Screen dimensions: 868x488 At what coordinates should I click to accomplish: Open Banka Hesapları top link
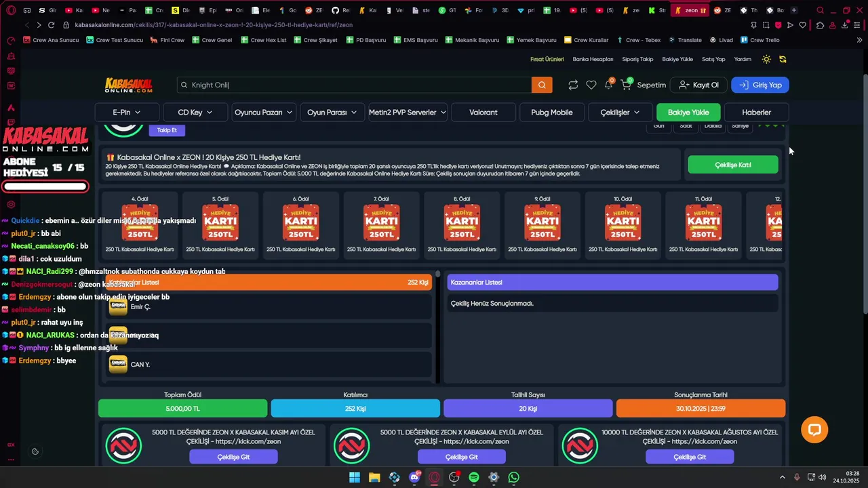tap(593, 59)
